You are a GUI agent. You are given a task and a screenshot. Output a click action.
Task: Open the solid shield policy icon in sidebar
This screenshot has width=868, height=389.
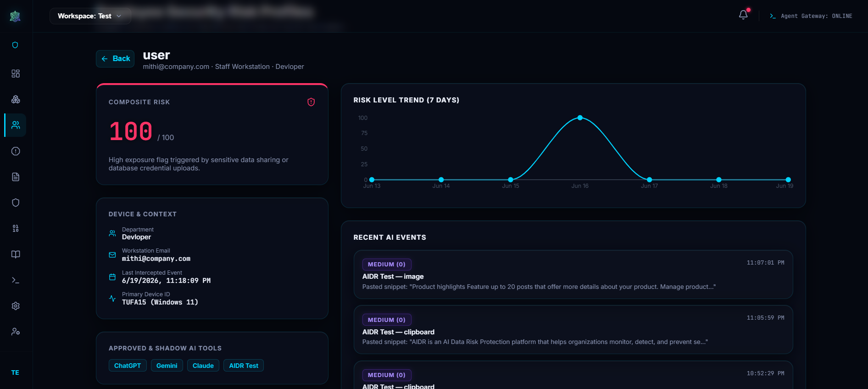click(x=16, y=203)
